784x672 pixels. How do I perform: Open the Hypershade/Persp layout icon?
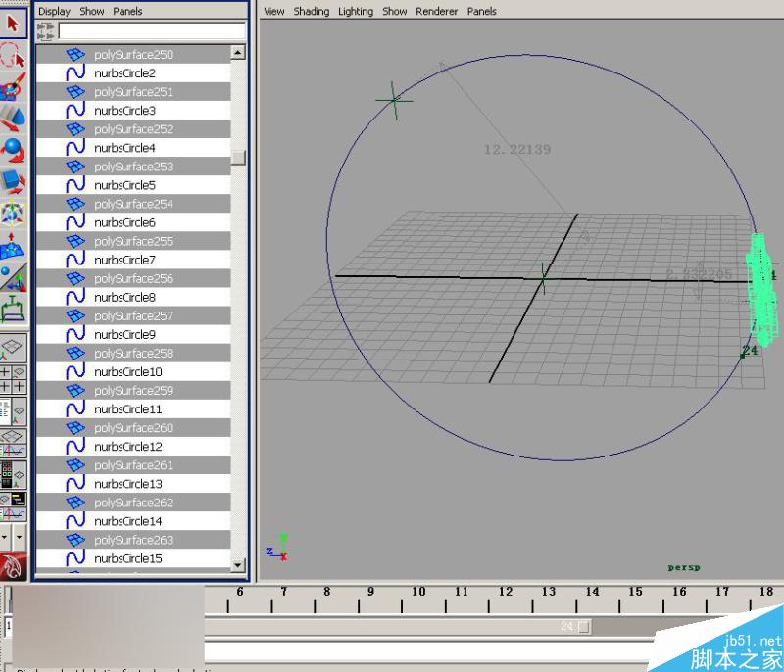tap(13, 475)
